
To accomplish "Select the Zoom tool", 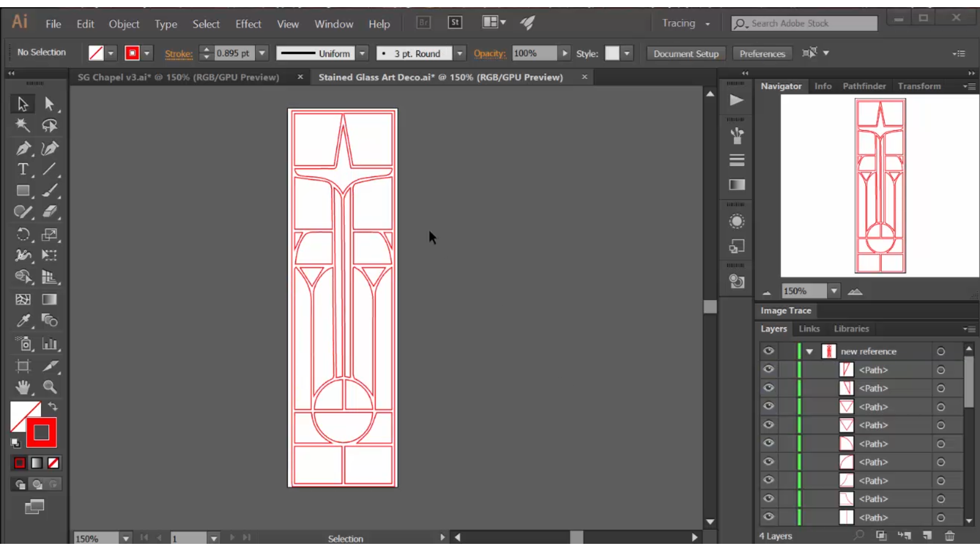I will tap(50, 388).
